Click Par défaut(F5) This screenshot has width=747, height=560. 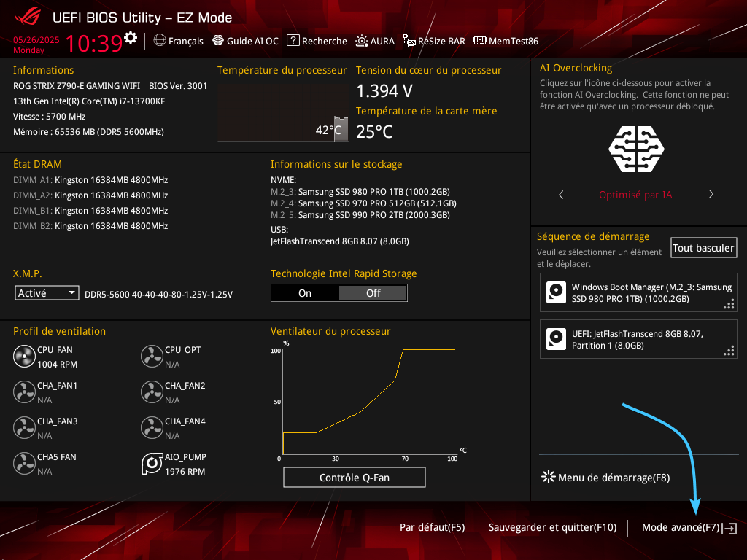[432, 527]
